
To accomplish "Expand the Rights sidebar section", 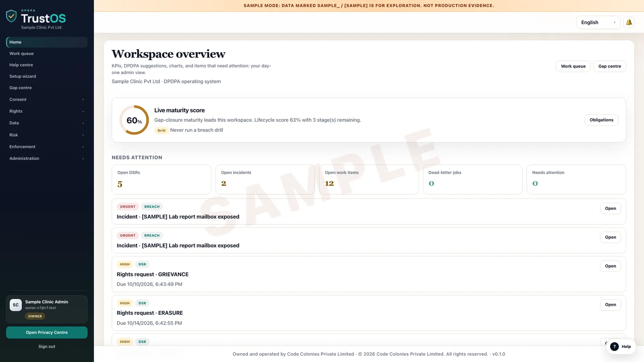I will pyautogui.click(x=47, y=111).
